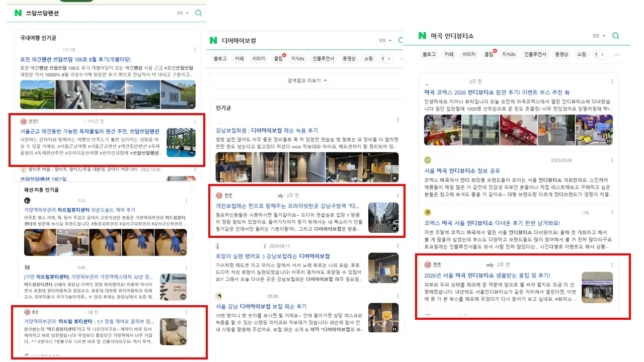This screenshot has height=362, width=644.
Task: Open more options for 서울 강남 디어마이보컬 post
Action: [x=398, y=296]
